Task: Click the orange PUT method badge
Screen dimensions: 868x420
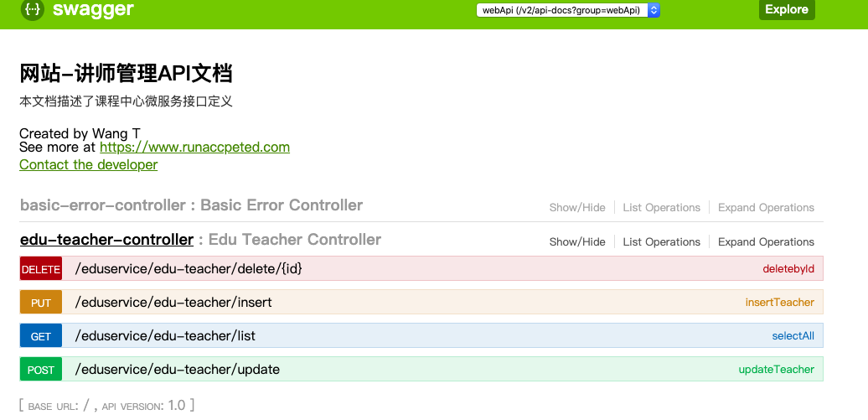Action: point(41,303)
